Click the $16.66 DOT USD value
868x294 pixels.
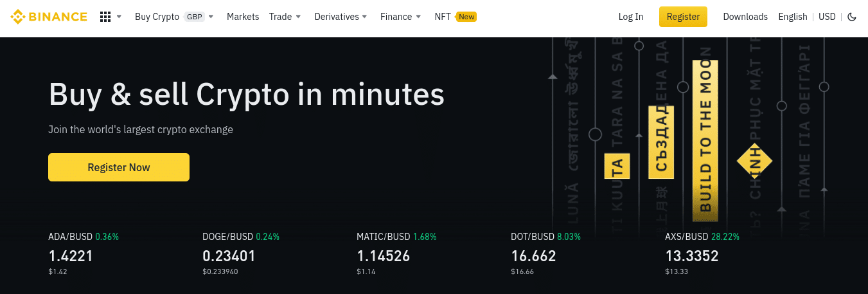tap(522, 271)
